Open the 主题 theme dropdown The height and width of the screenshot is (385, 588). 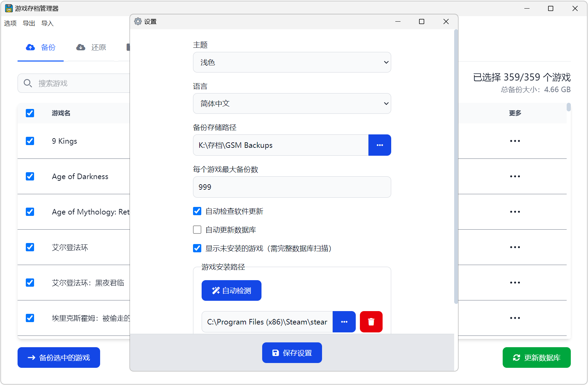292,62
